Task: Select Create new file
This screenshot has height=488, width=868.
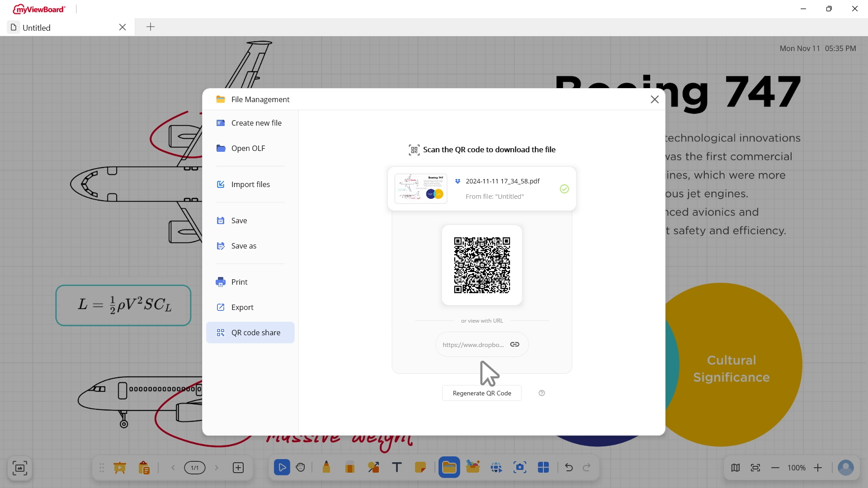Action: (x=250, y=123)
